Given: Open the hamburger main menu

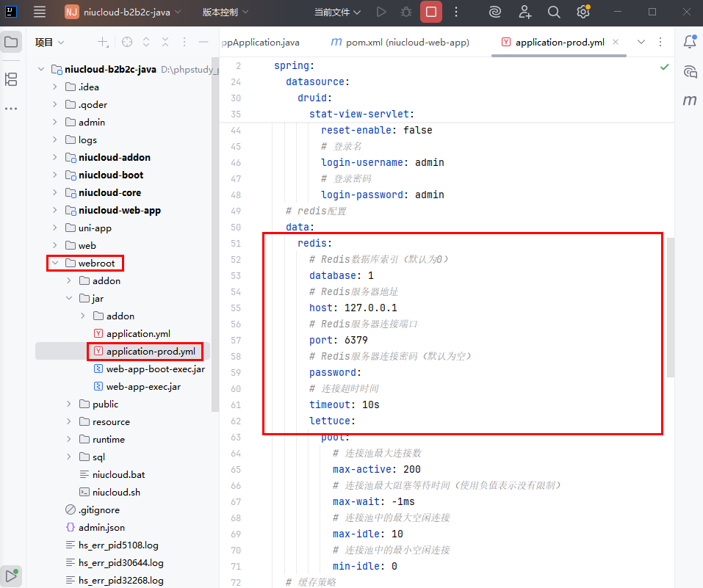Looking at the screenshot, I should point(40,12).
